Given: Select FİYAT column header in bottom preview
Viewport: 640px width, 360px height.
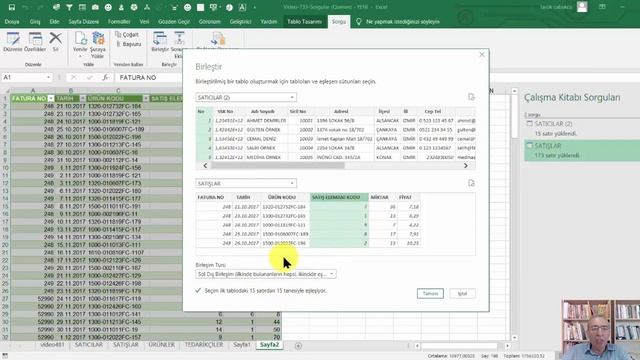Looking at the screenshot, I should (x=409, y=198).
